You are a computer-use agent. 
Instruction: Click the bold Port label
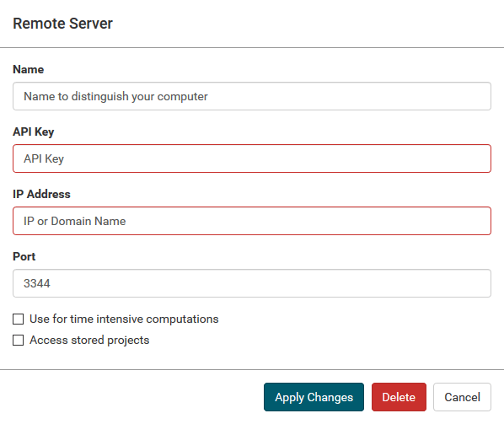tap(24, 256)
